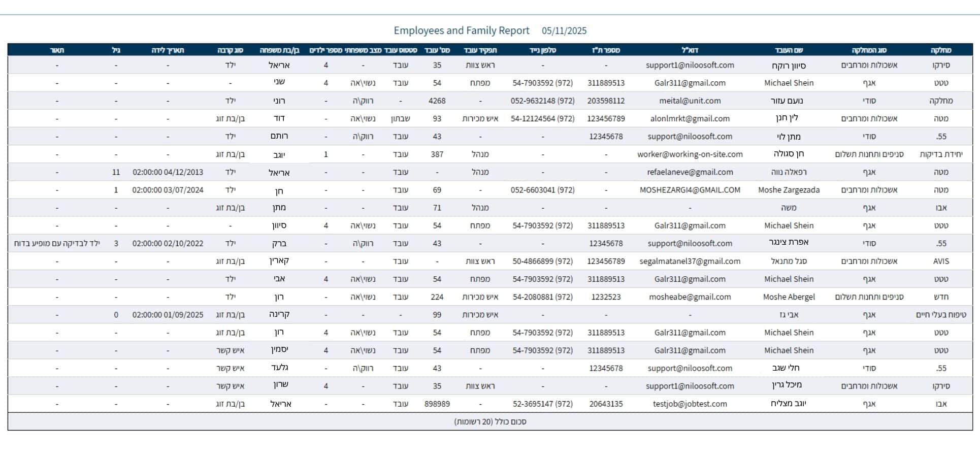This screenshot has width=980, height=457.
Task: Open the meital@unit.com email address
Action: tap(690, 101)
